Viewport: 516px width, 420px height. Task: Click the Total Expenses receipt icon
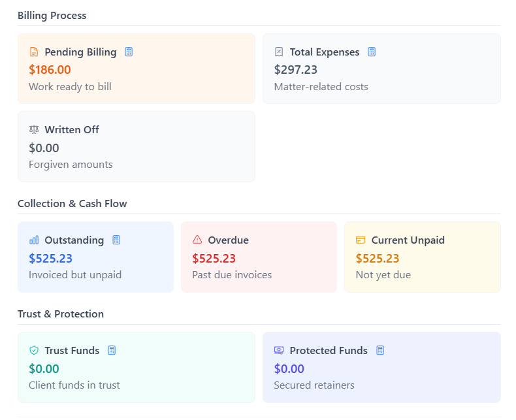point(279,52)
